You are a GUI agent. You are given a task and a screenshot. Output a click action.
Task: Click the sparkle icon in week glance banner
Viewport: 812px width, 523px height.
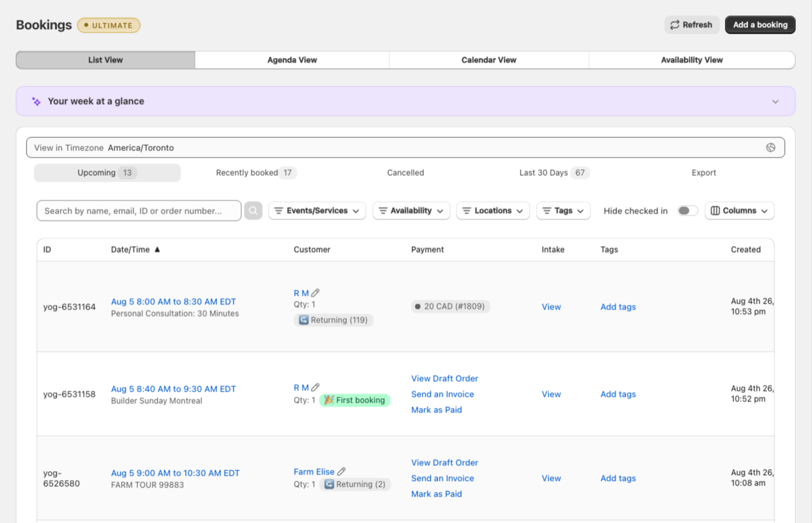tap(36, 101)
